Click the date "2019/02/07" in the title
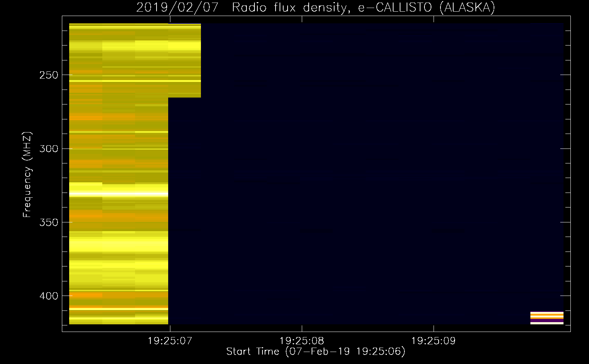 tap(177, 7)
